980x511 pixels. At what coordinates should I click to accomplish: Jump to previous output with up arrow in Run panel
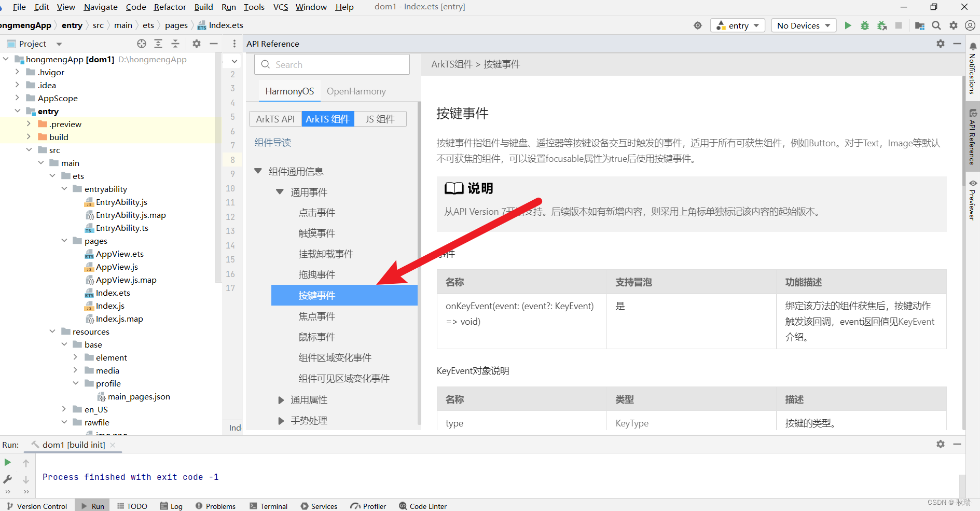[x=26, y=462]
